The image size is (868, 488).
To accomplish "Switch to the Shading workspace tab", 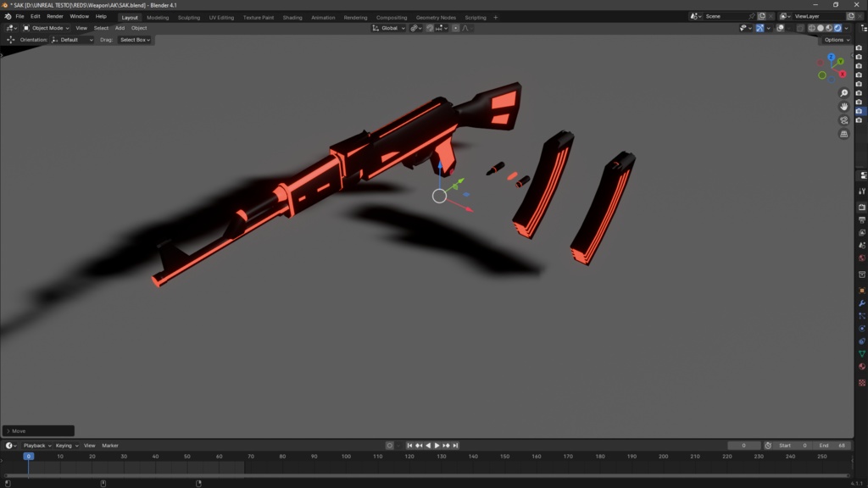I will (x=292, y=18).
